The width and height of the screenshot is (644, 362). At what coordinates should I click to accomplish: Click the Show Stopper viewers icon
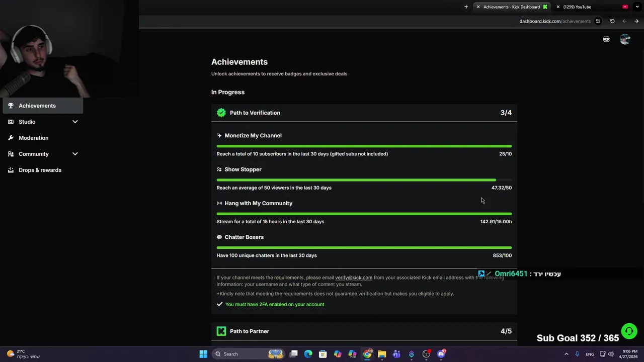[x=219, y=169]
